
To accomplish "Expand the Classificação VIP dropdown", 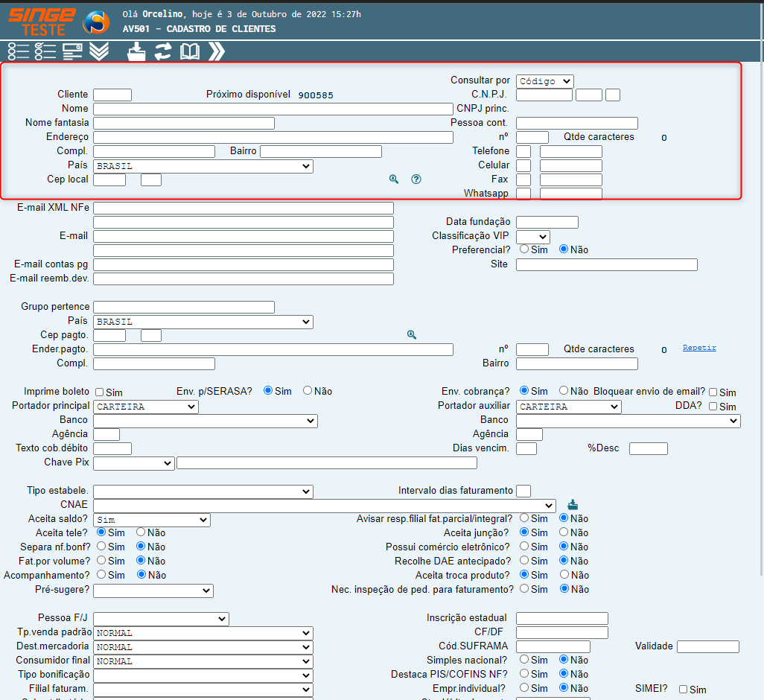I will pos(532,237).
